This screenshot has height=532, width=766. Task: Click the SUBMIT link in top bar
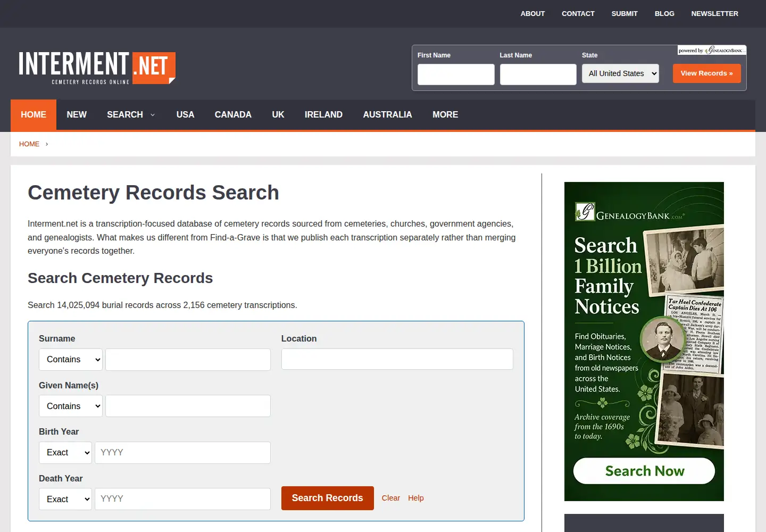625,14
